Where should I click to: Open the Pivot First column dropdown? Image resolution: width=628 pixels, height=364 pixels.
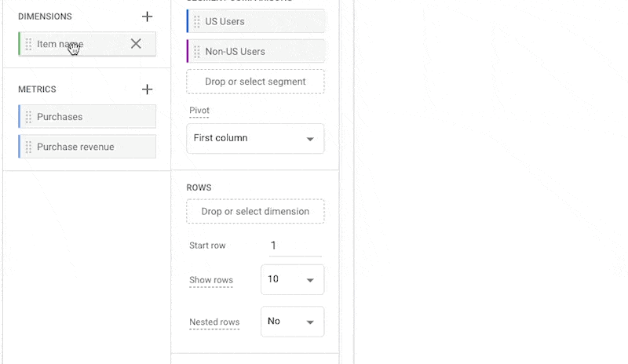coord(255,138)
